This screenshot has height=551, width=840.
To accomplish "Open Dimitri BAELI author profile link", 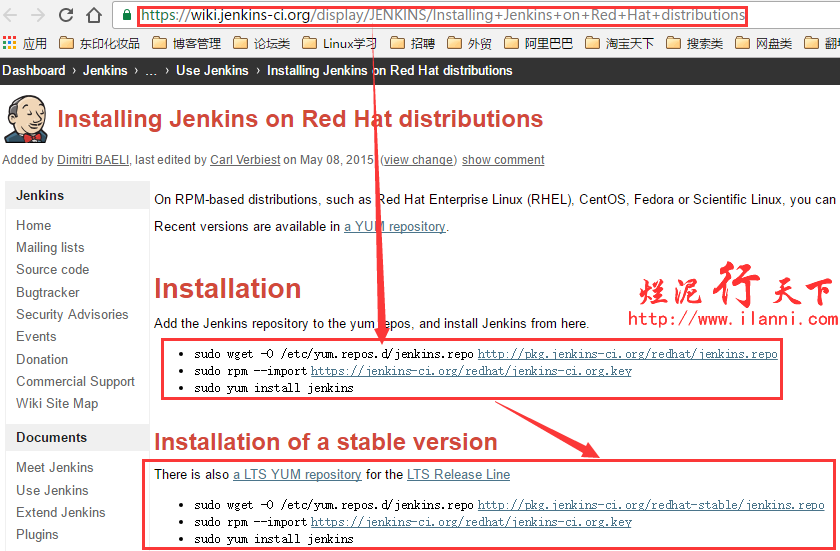I will pyautogui.click(x=93, y=160).
